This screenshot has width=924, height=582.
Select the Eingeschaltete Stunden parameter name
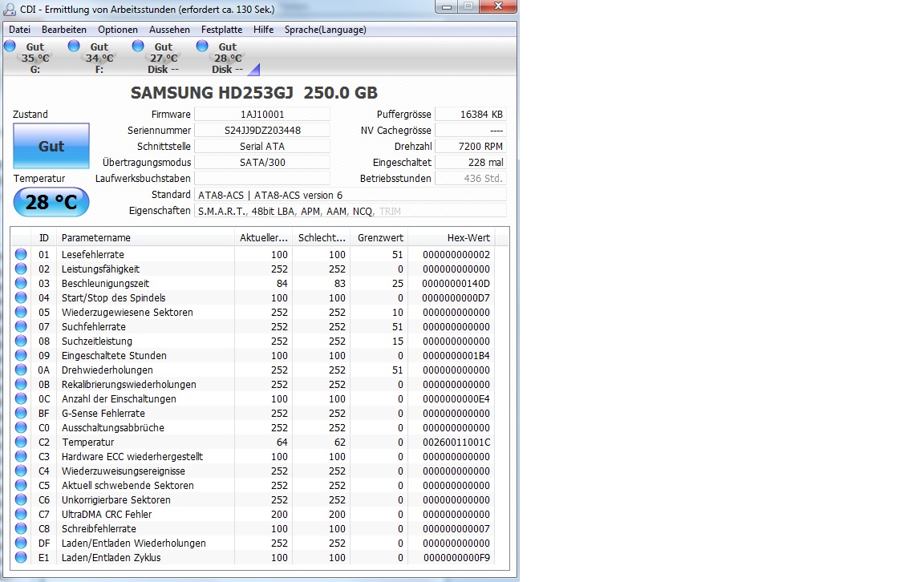click(x=114, y=355)
